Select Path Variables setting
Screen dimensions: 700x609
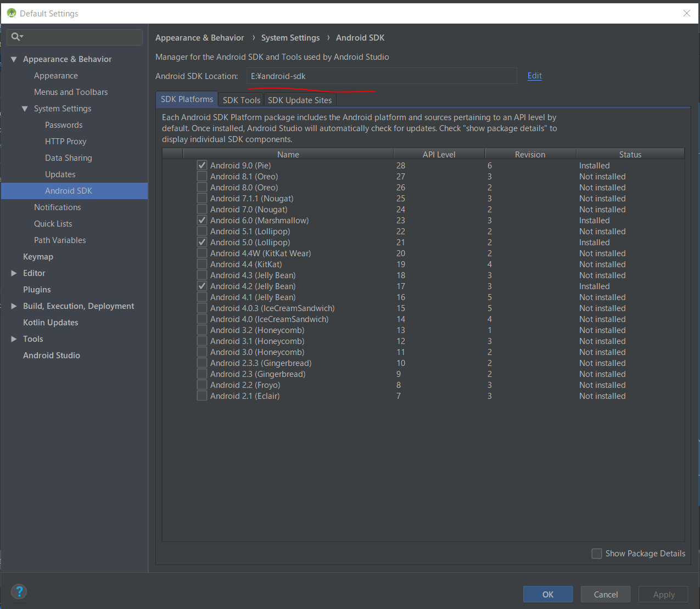[x=60, y=240]
